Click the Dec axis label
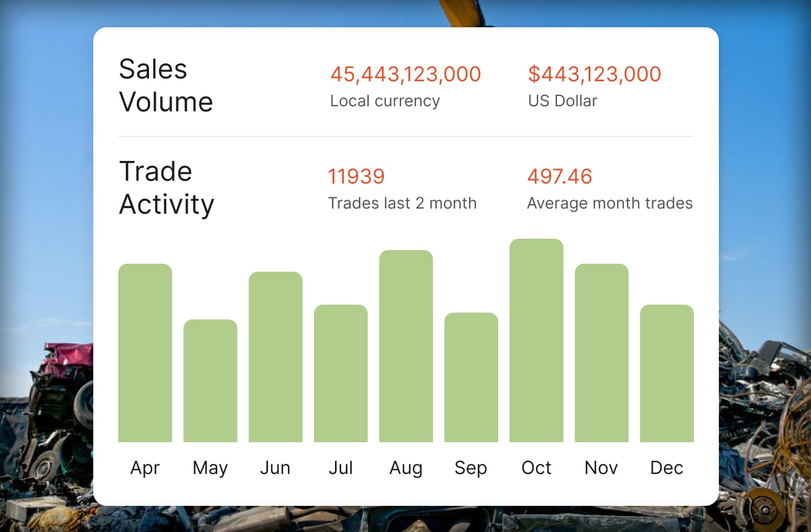Screen dimensions: 811x532 (667, 468)
